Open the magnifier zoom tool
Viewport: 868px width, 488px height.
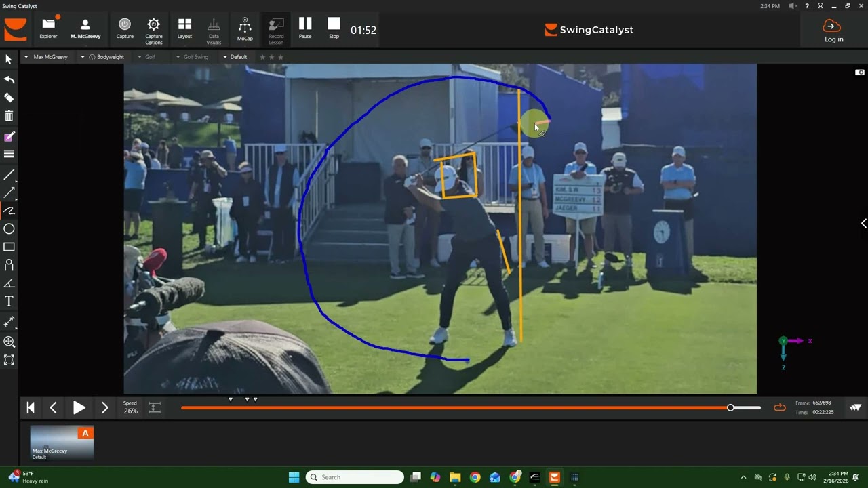(9, 342)
